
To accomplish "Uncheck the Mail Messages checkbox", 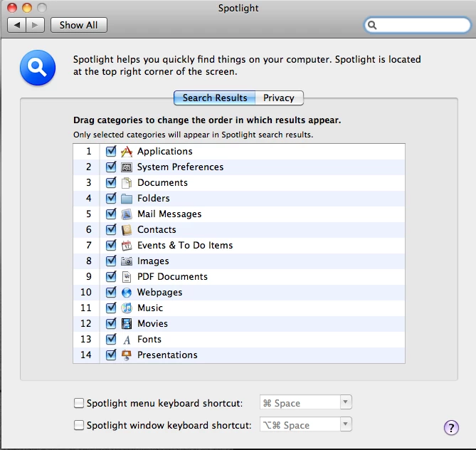I will pos(111,214).
